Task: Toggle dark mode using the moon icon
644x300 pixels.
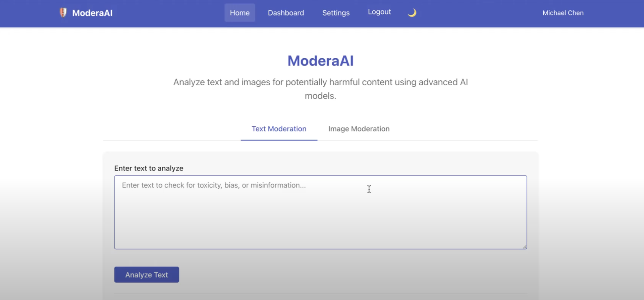Action: pos(412,12)
